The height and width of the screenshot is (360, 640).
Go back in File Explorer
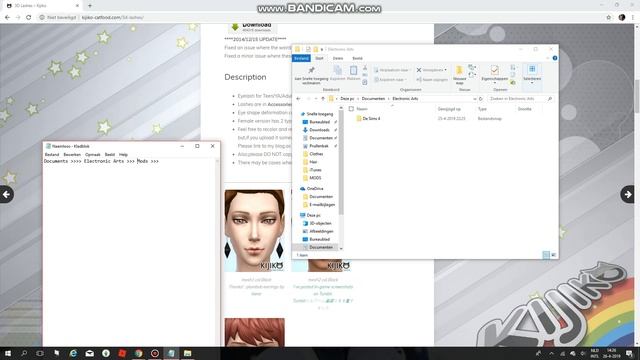298,99
